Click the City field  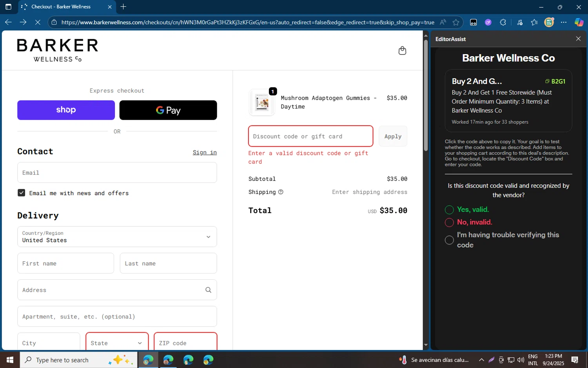(49, 342)
